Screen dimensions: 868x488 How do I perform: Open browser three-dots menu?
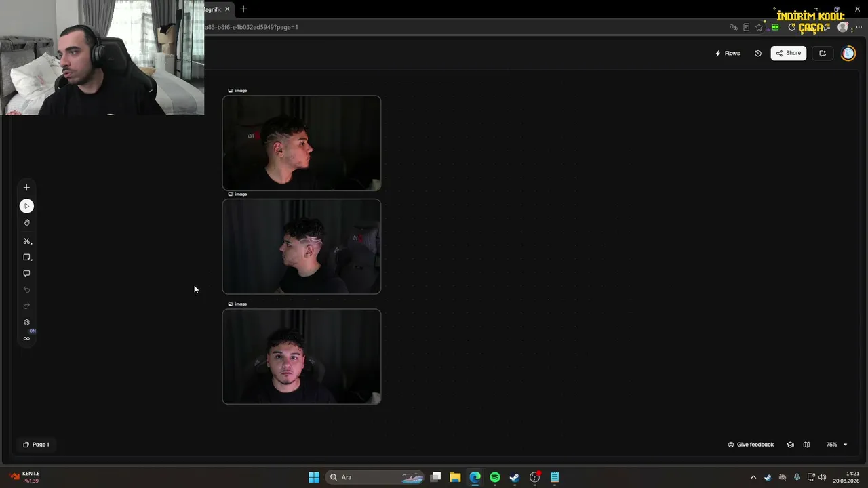click(859, 27)
